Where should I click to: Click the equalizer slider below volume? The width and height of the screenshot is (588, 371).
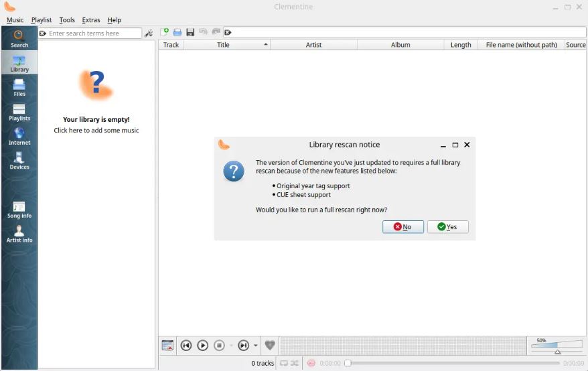pos(557,352)
